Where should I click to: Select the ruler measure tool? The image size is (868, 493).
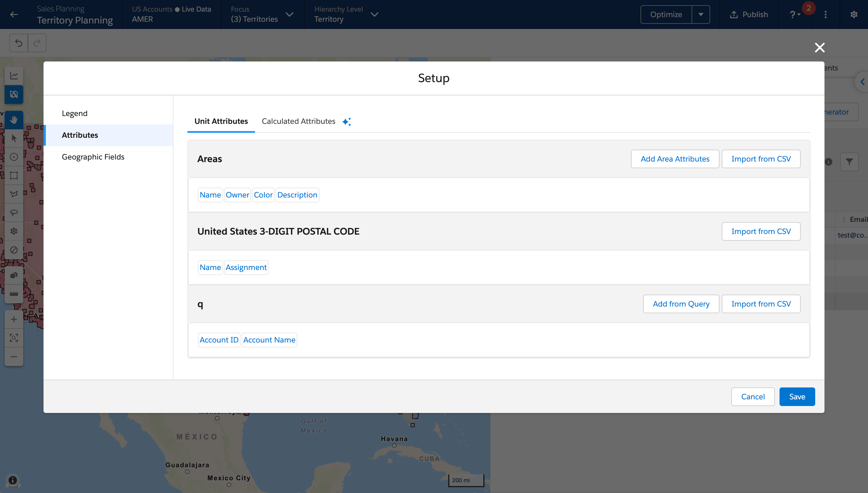click(14, 294)
